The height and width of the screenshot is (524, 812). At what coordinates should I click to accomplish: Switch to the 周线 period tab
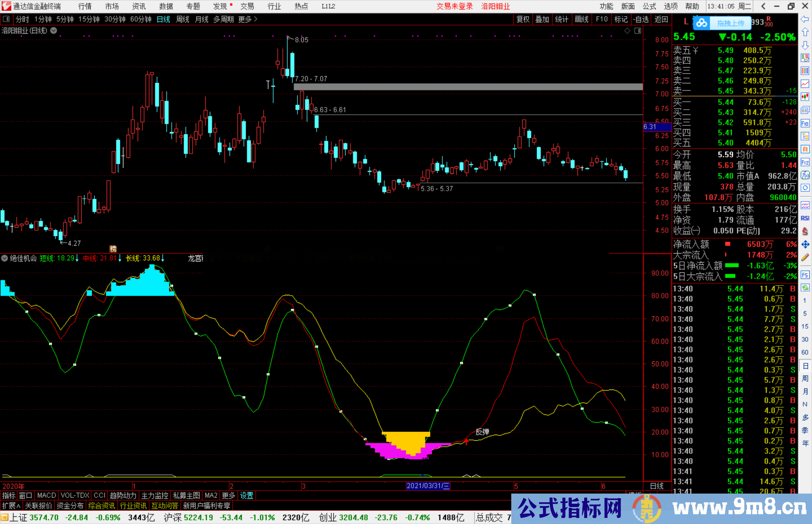tap(182, 19)
